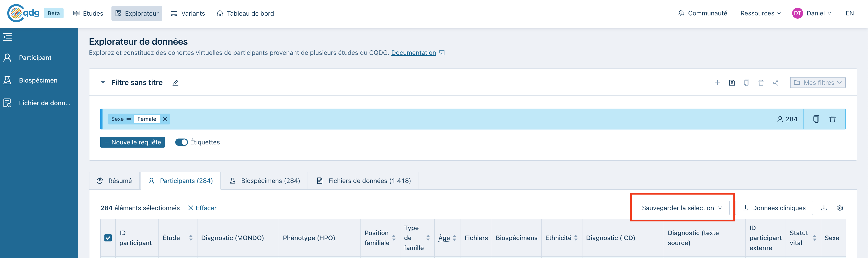Click the export table download icon
This screenshot has height=258, width=868.
[824, 208]
